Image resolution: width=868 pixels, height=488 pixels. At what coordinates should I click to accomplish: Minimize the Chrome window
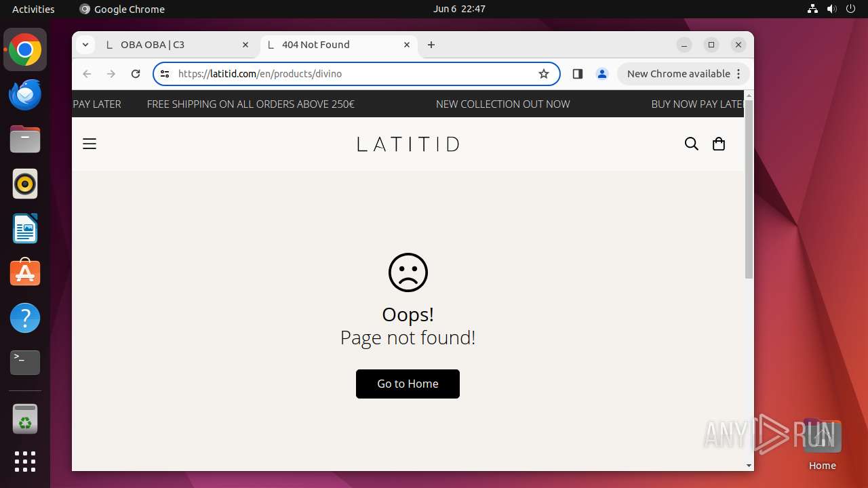[684, 45]
